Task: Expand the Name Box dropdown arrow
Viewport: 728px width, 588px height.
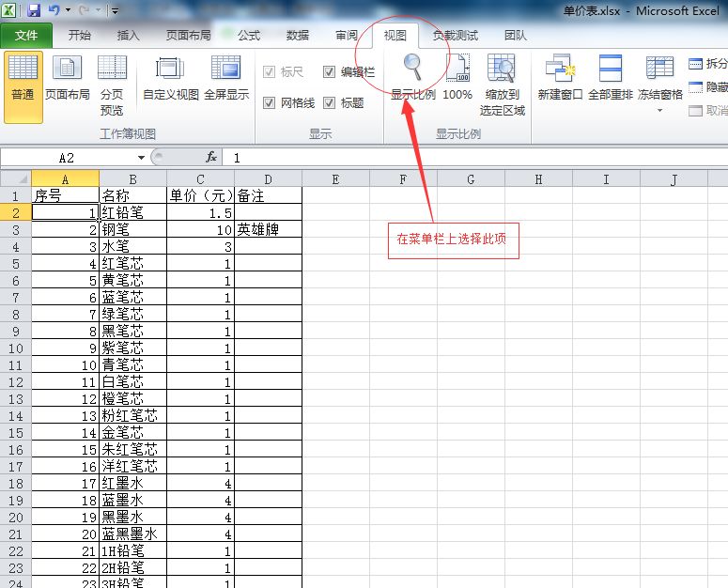Action: (141, 158)
